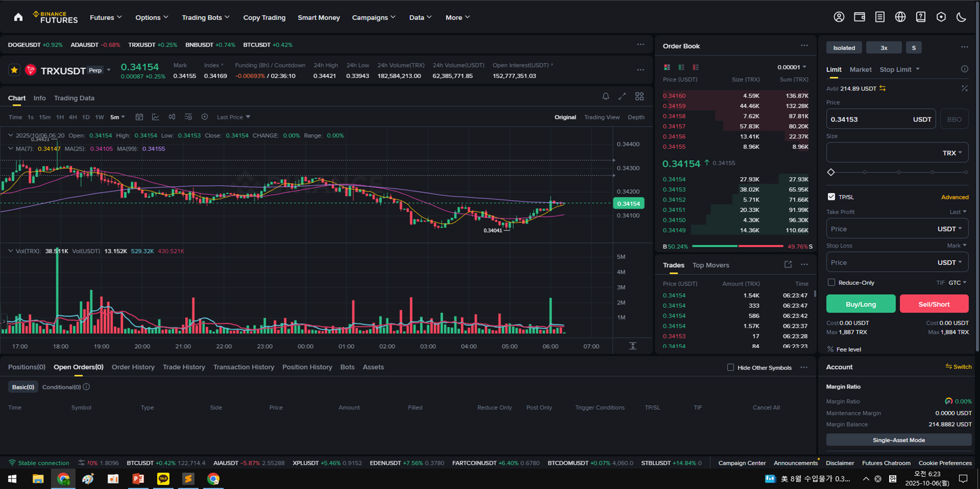The height and width of the screenshot is (489, 980).
Task: Click the transfer arrows next to Avbl
Action: tap(883, 88)
